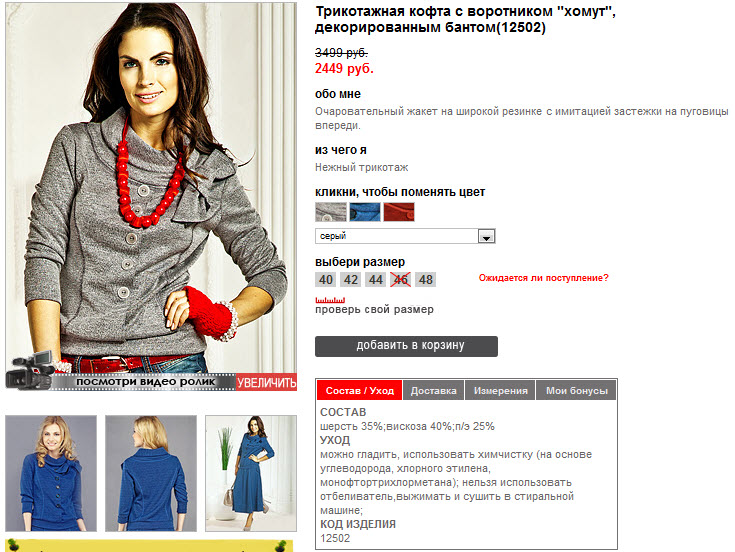Open the Мои бонусы tab
The height and width of the screenshot is (552, 735).
click(x=576, y=390)
